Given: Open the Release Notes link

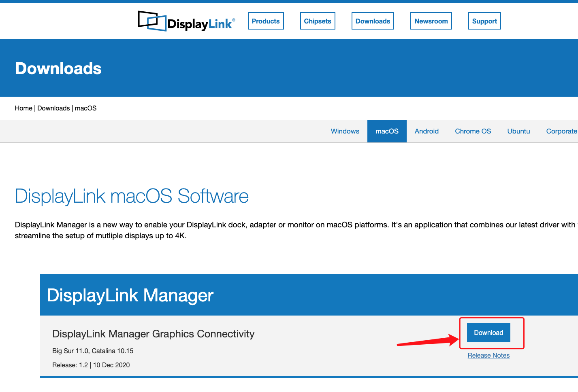Looking at the screenshot, I should pos(488,355).
